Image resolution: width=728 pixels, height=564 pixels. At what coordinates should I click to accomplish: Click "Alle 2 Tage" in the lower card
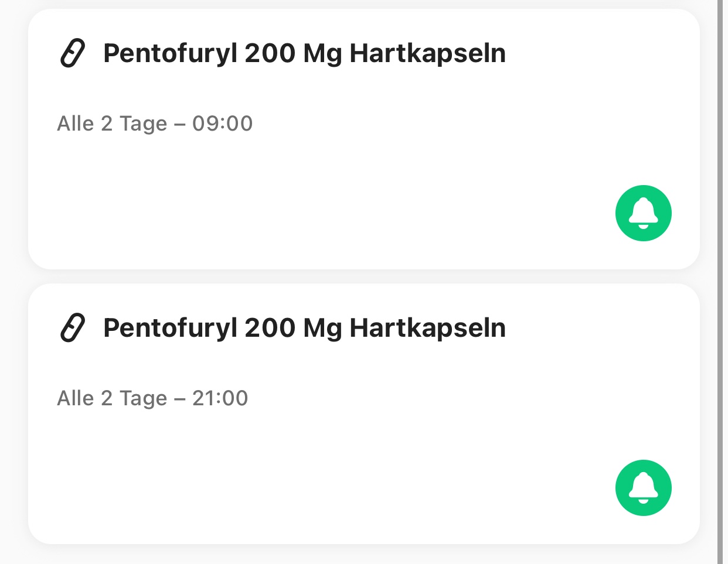(112, 398)
